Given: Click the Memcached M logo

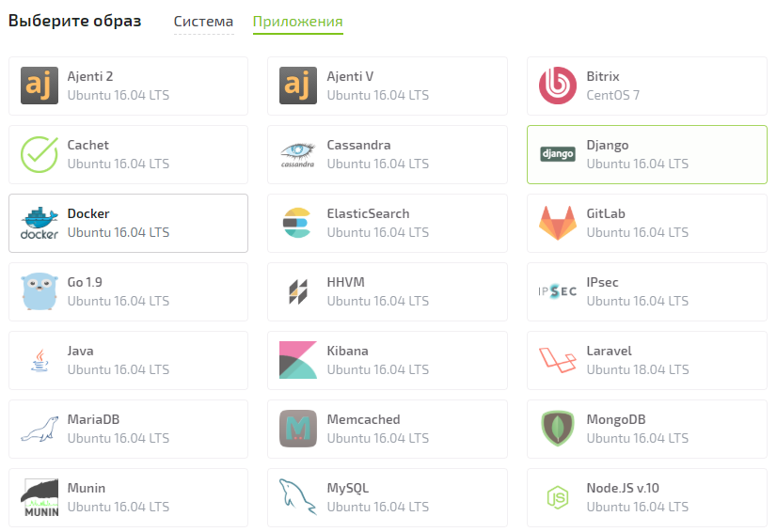Looking at the screenshot, I should pos(298,429).
